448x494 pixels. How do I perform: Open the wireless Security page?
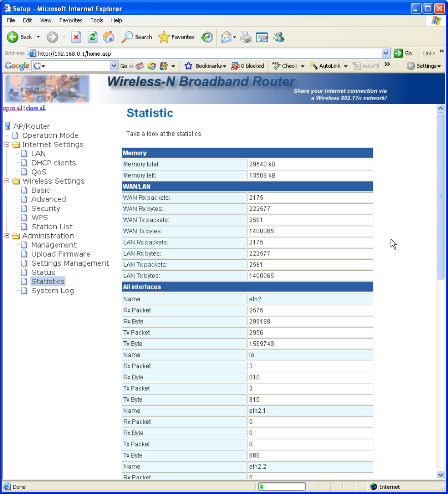pos(46,208)
